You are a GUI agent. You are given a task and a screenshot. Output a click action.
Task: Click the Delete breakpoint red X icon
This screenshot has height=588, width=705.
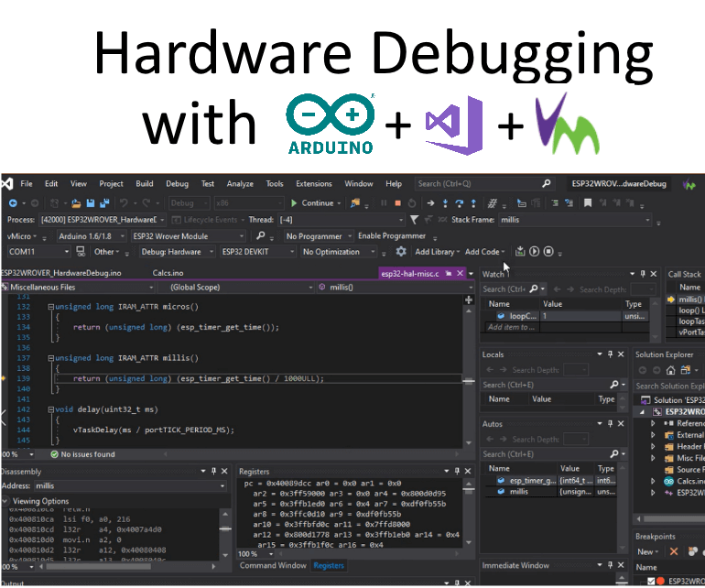point(674,551)
